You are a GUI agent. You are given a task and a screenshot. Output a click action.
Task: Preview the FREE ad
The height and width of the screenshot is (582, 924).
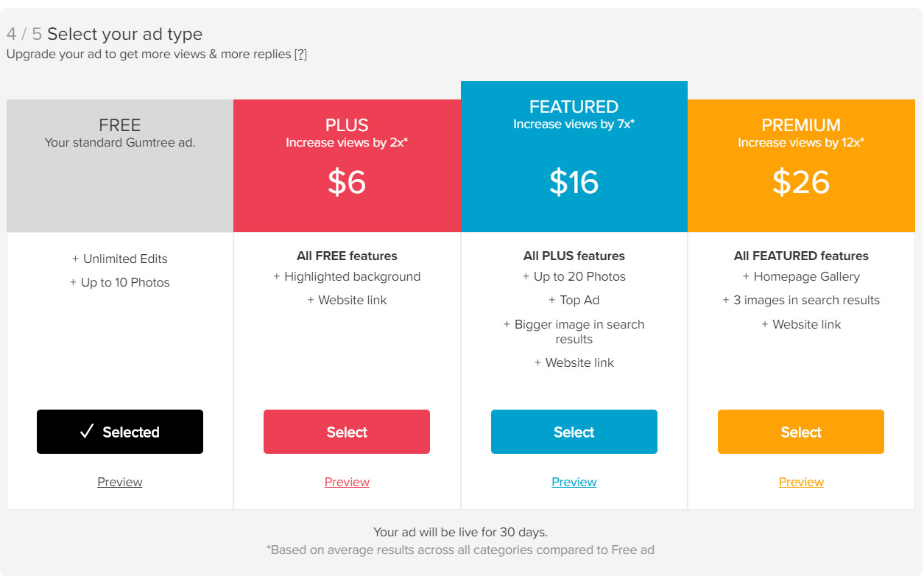click(x=120, y=482)
